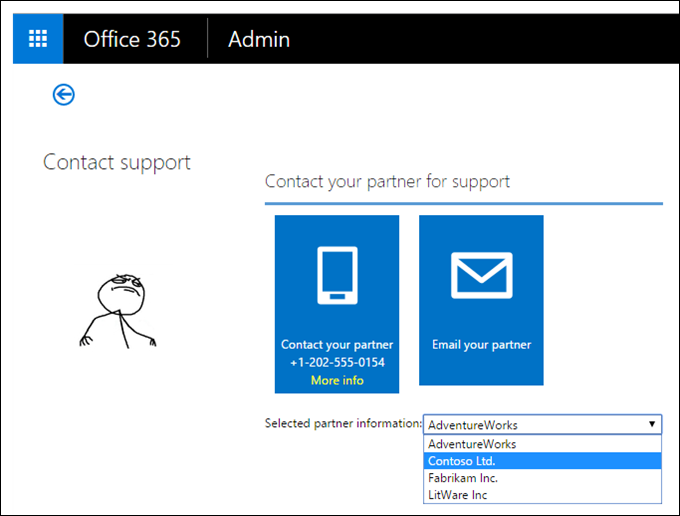
Task: Click the Email your partner label
Action: coord(481,345)
